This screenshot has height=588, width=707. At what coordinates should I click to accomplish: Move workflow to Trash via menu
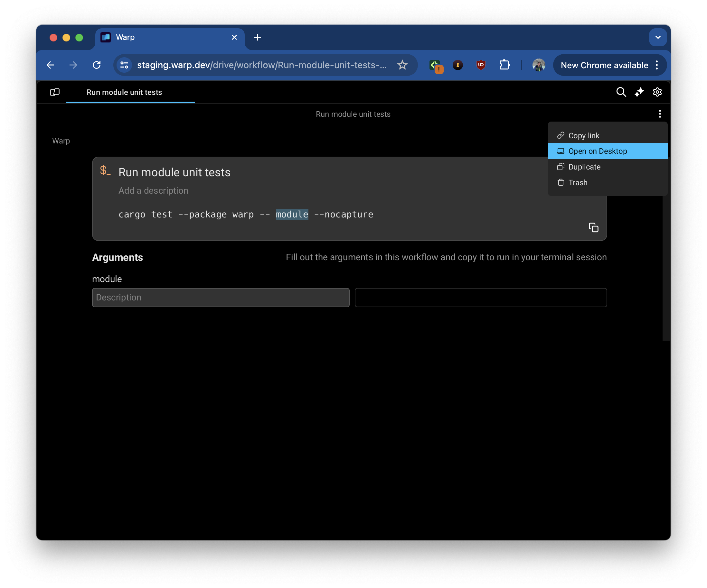577,183
